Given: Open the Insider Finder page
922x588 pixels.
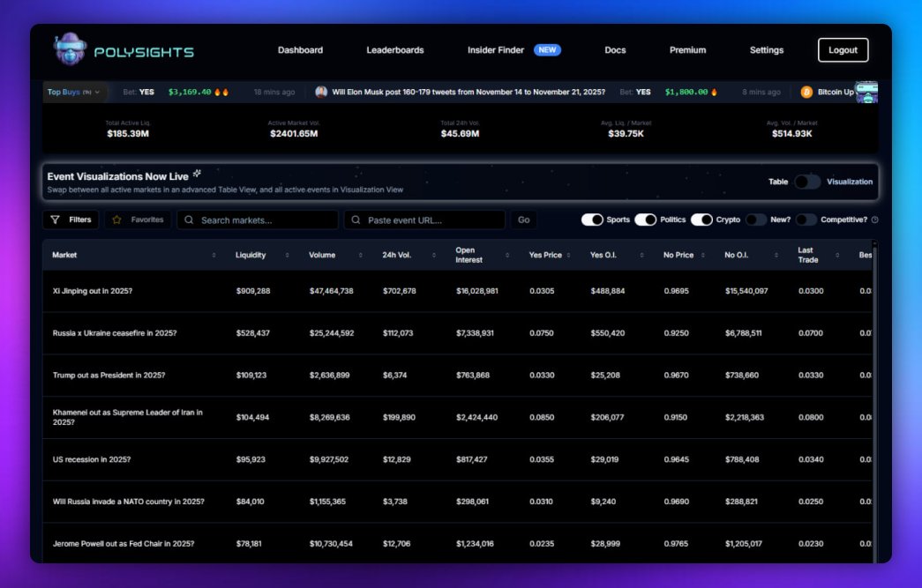Looking at the screenshot, I should point(496,50).
